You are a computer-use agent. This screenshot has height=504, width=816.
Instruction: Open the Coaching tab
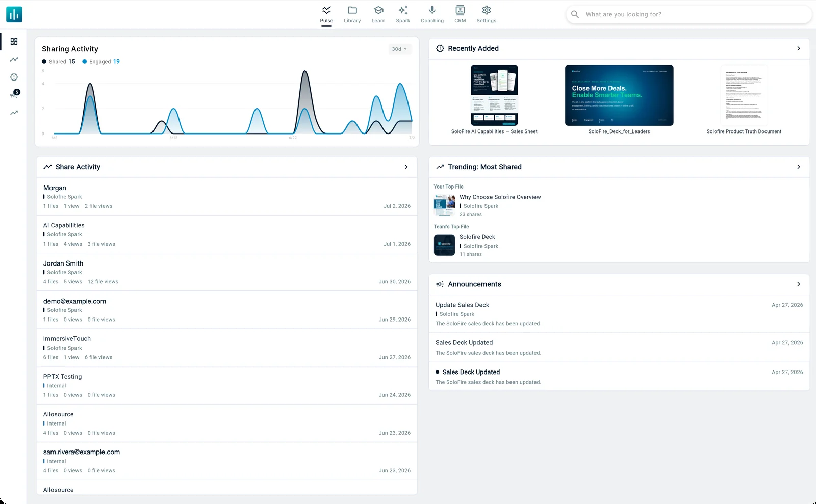[432, 15]
